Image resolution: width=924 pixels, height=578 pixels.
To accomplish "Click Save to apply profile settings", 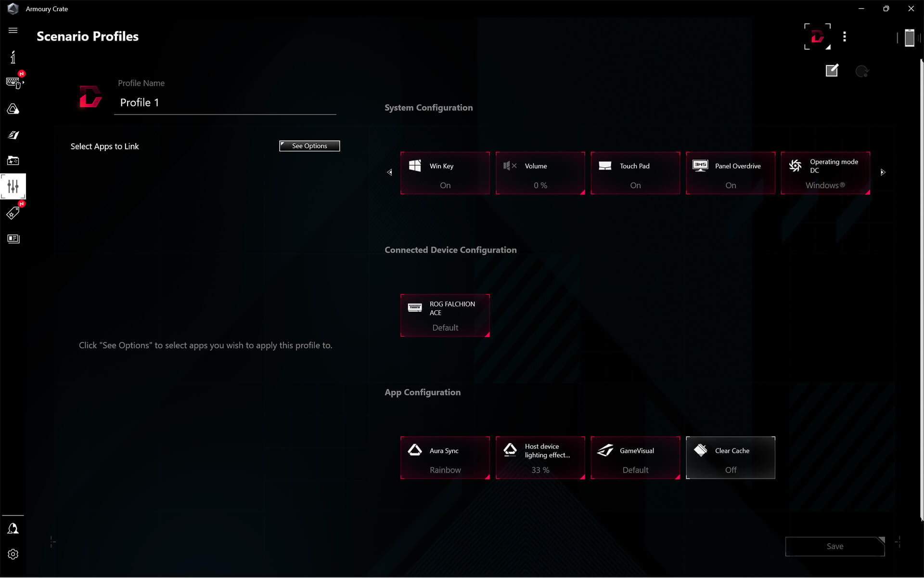I will click(x=834, y=546).
